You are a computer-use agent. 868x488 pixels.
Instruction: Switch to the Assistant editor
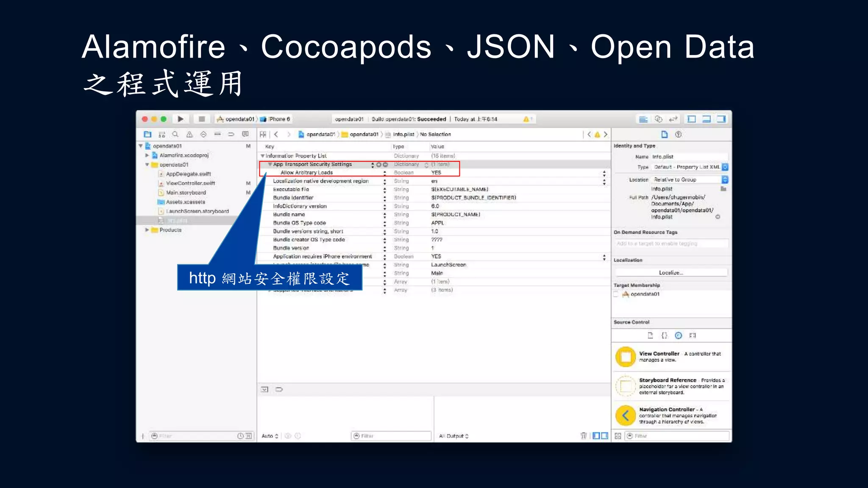pos(658,119)
